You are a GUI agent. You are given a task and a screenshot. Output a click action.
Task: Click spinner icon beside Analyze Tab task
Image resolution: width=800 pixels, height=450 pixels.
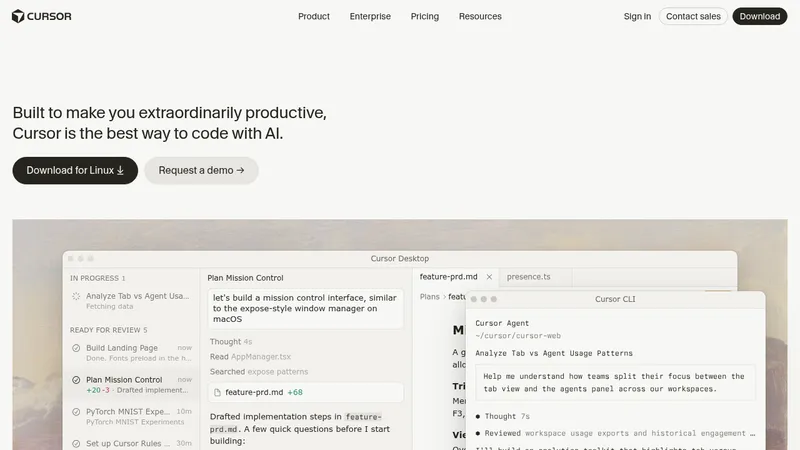tap(76, 296)
